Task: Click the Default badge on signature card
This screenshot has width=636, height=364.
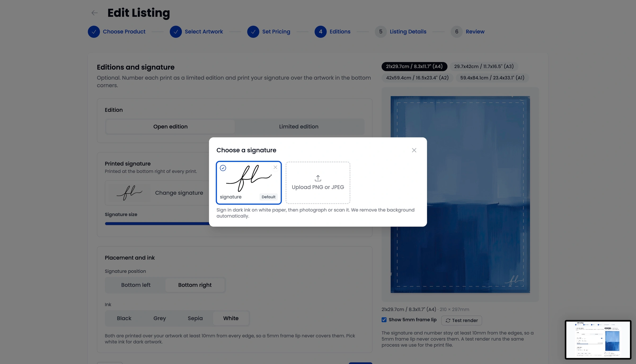Action: [x=268, y=197]
